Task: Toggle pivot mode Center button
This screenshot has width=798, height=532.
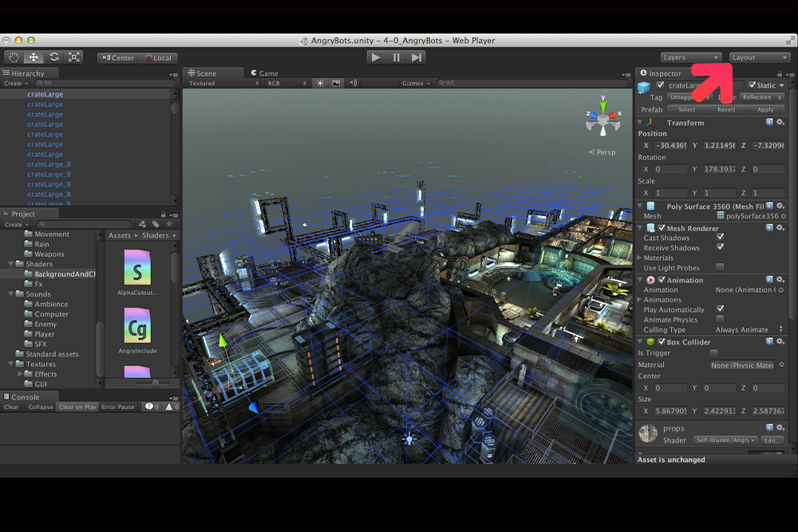Action: tap(117, 57)
